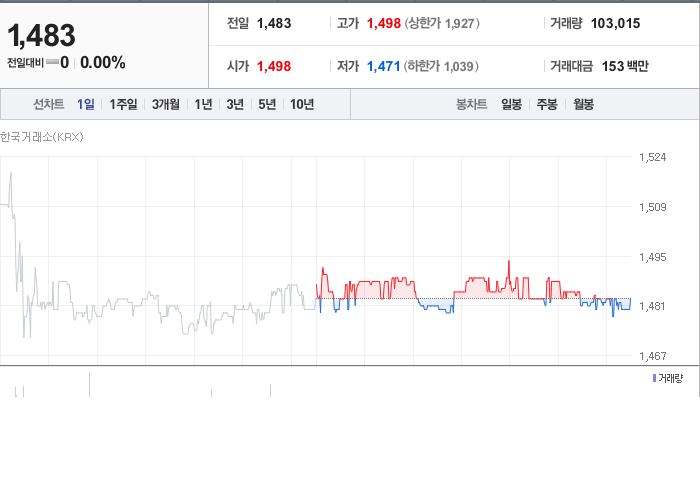The image size is (700, 490).
Task: Click the 0.00% change value
Action: coord(103,62)
